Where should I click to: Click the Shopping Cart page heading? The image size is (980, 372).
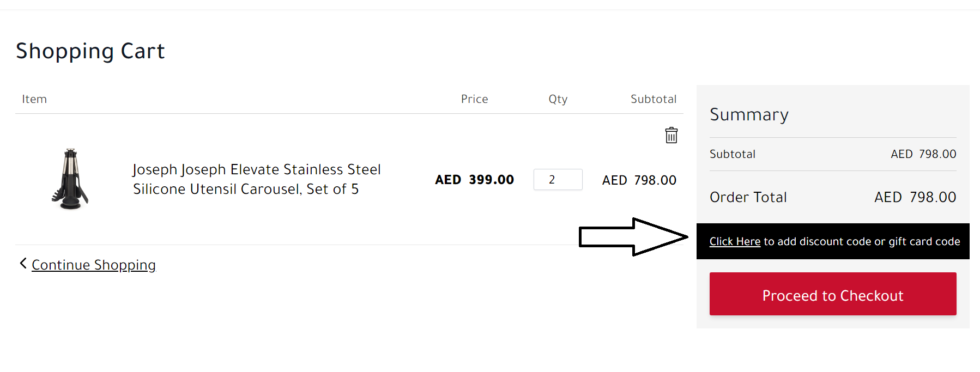[x=90, y=51]
